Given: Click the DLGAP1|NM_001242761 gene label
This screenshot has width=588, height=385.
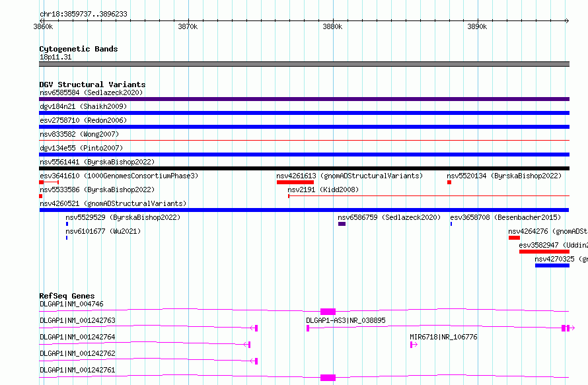Looking at the screenshot, I should coord(77,370).
